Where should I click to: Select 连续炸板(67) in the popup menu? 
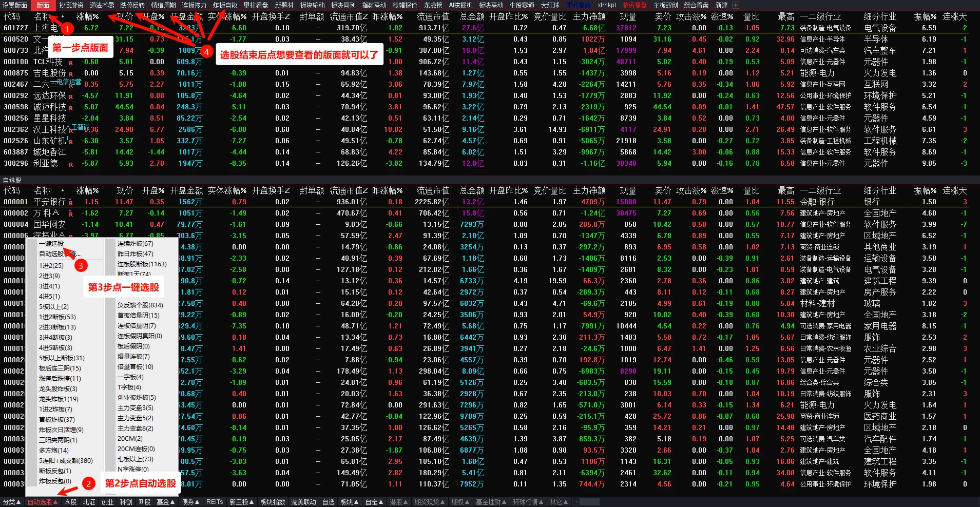[136, 244]
